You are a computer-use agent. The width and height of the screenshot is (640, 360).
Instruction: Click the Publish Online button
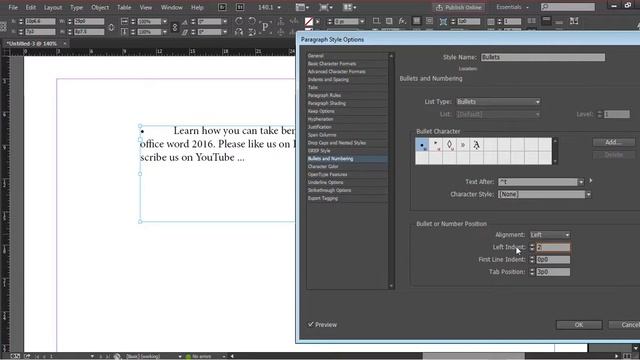click(x=459, y=7)
